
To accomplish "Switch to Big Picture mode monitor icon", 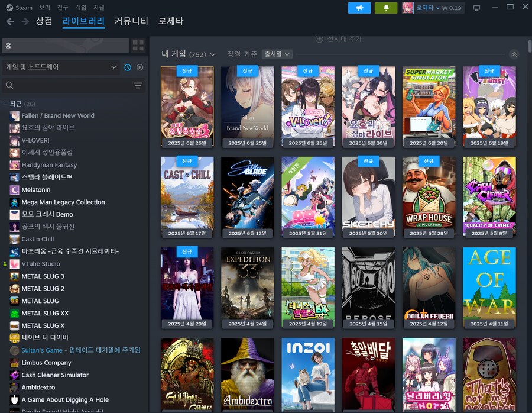I will [476, 8].
